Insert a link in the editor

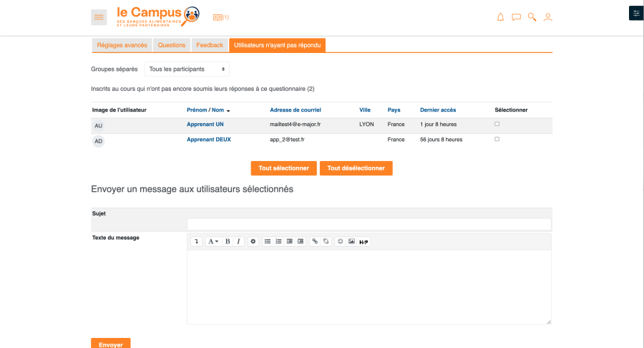point(315,241)
